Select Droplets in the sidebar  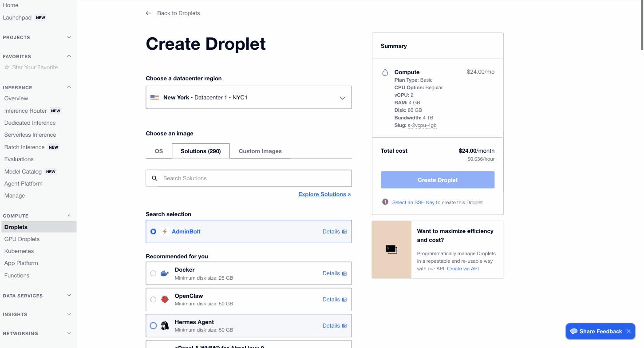(x=38, y=227)
